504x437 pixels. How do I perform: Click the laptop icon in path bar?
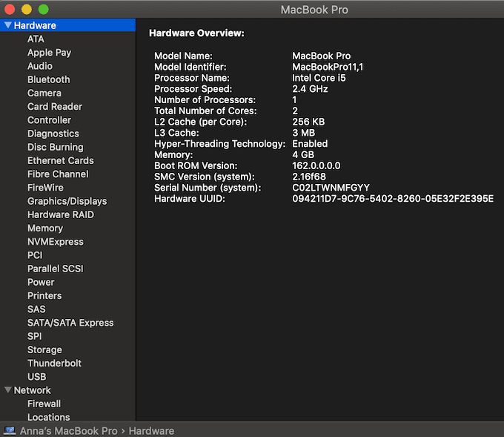tap(10, 430)
